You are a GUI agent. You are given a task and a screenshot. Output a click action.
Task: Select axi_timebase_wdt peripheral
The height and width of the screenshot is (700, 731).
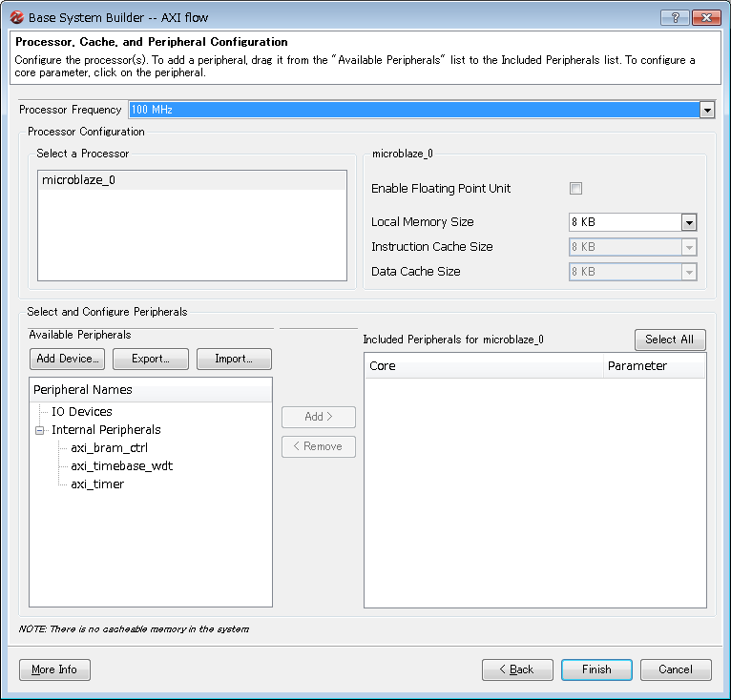[x=121, y=466]
